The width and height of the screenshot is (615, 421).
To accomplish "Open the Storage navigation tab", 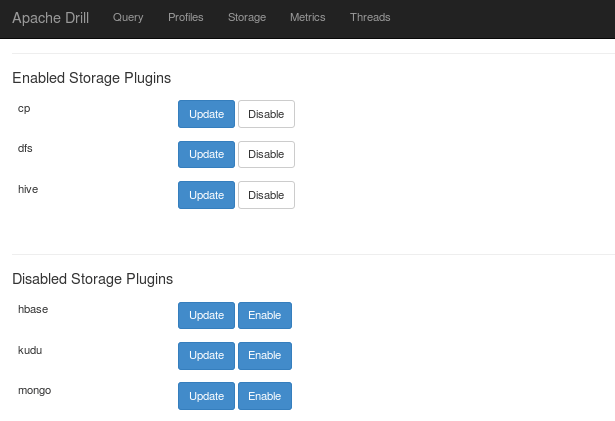I will coord(247,18).
